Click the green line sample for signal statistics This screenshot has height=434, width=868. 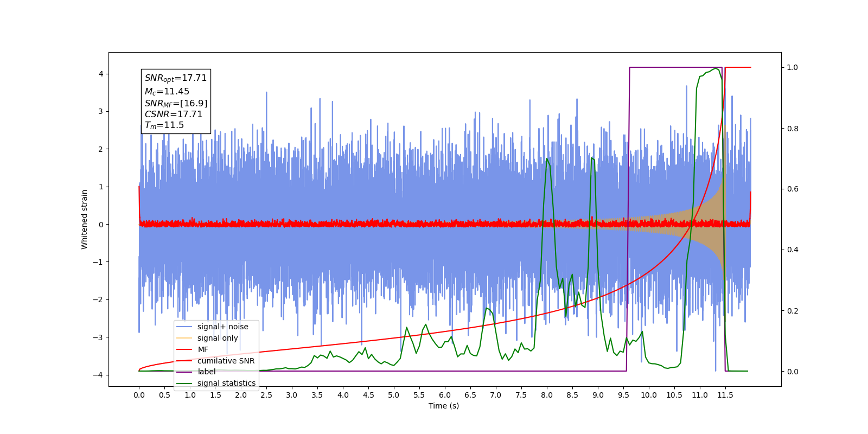pos(184,383)
